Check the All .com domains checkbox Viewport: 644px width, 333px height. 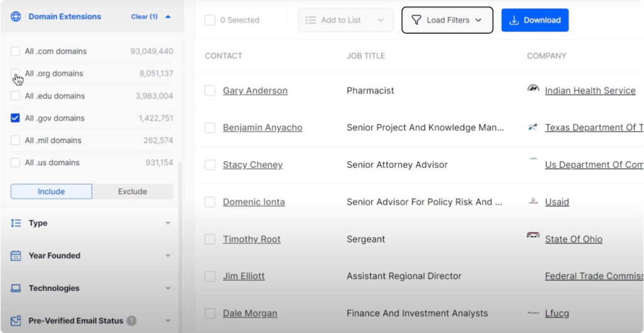(x=15, y=52)
